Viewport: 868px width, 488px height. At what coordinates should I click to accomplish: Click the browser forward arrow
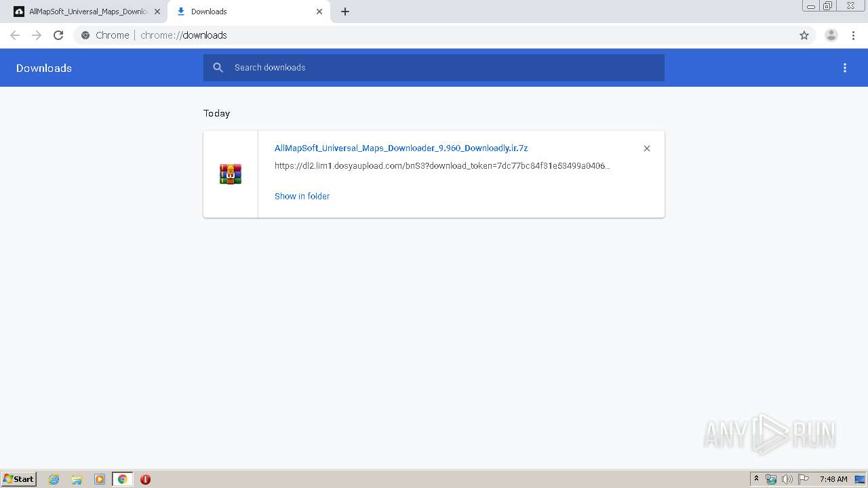coord(37,35)
